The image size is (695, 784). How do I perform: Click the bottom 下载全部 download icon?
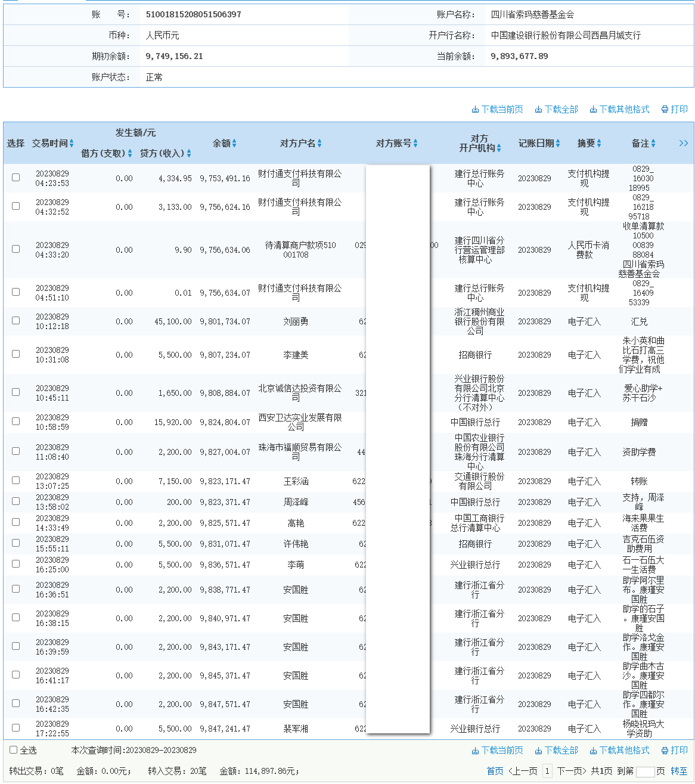tap(538, 751)
